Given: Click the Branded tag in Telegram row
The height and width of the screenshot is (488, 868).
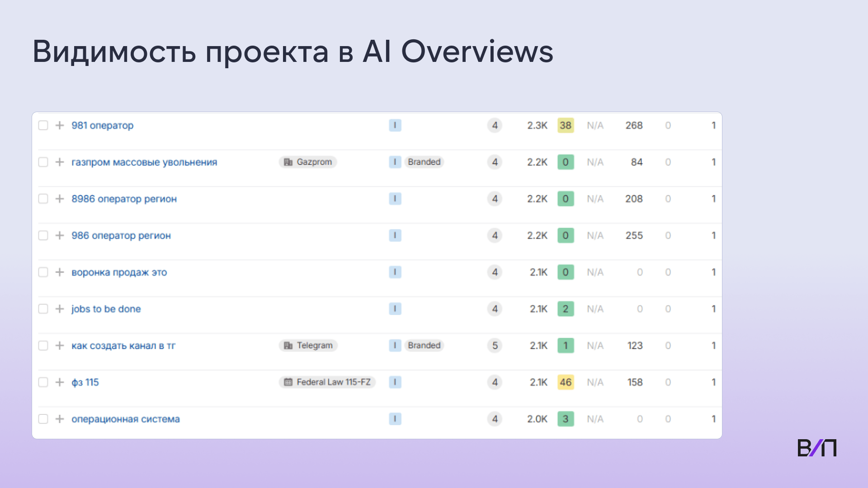Looking at the screenshot, I should point(424,345).
